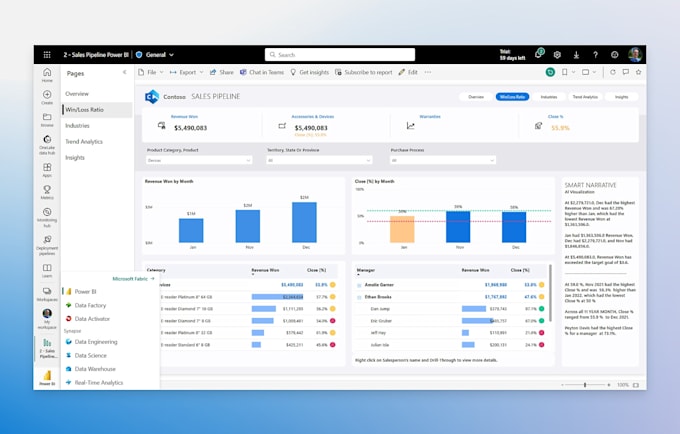Screen dimensions: 680x434
Task: Open the settings gear in header
Action: click(557, 55)
